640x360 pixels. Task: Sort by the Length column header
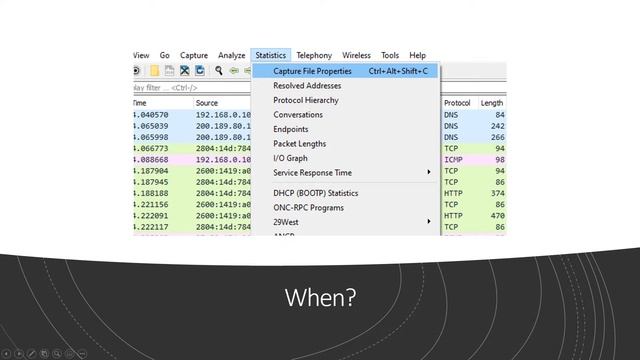tap(492, 103)
